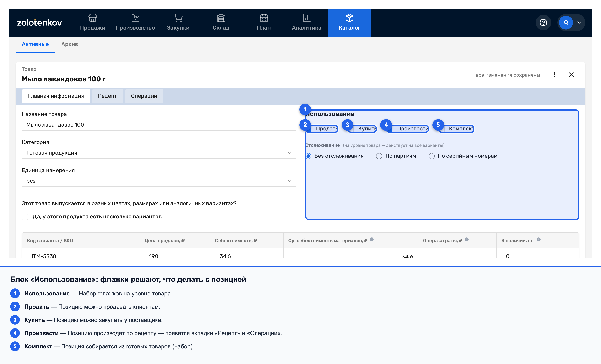Click the Q user avatar
The width and height of the screenshot is (601, 364).
[x=566, y=23]
